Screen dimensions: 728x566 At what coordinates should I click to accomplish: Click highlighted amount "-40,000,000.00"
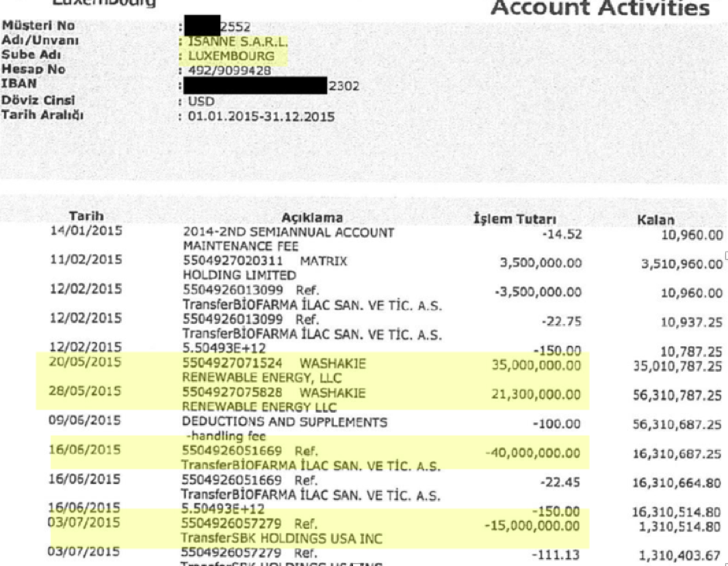coord(533,453)
